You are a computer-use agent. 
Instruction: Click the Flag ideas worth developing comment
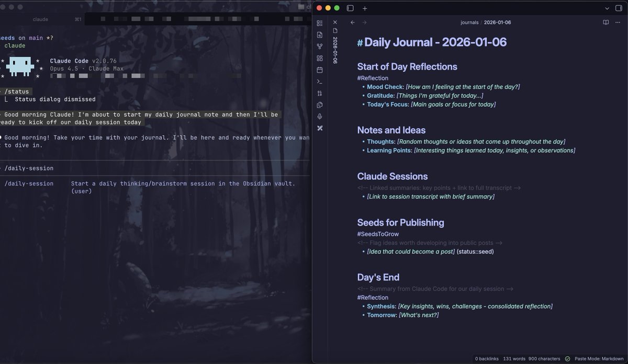coord(430,243)
